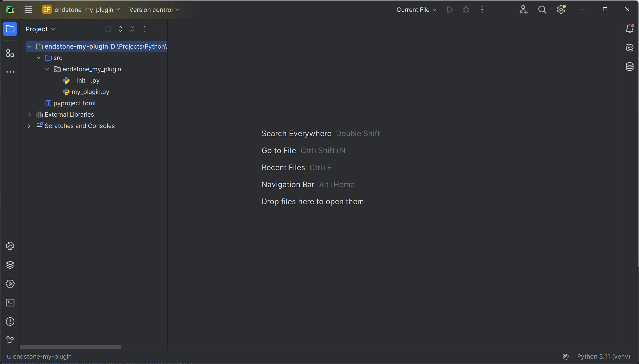639x364 pixels.
Task: Open the AI Assistant panel
Action: [x=630, y=48]
